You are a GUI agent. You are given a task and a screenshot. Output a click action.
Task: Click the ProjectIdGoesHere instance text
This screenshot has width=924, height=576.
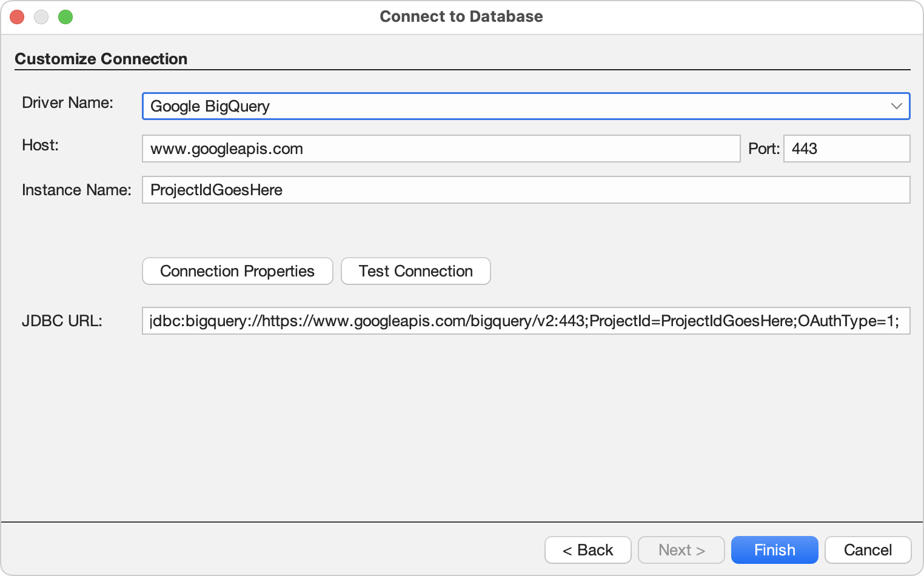tap(215, 190)
